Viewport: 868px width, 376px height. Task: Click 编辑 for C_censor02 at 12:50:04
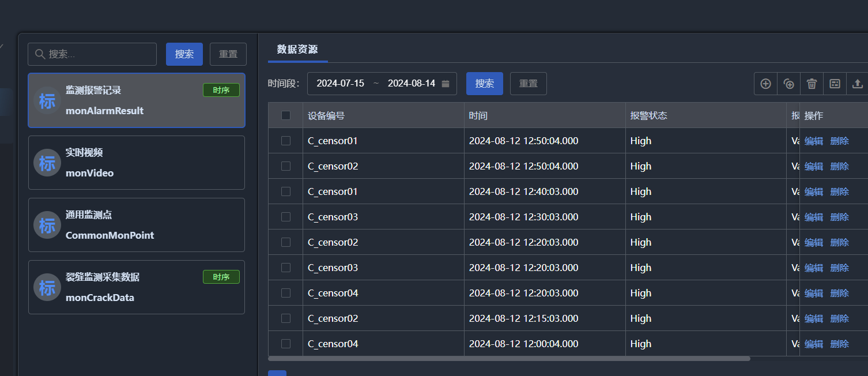(814, 166)
